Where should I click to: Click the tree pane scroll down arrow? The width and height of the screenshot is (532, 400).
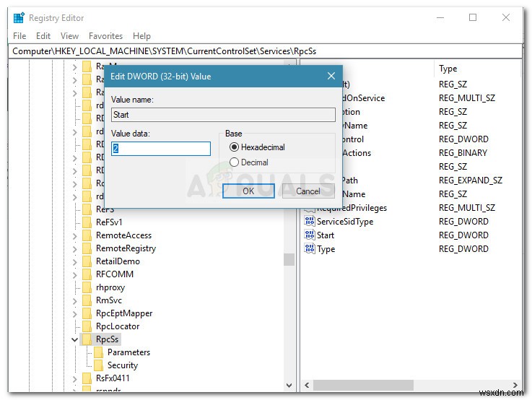[289, 386]
